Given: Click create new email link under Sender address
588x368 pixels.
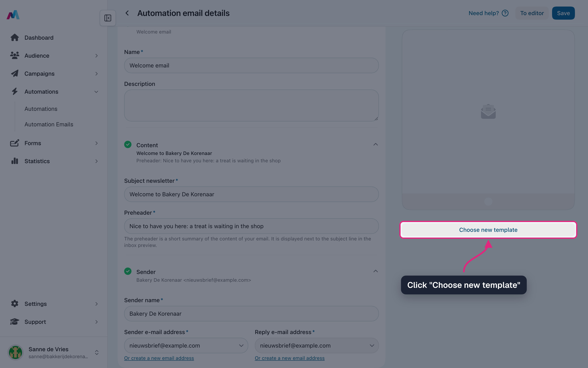Looking at the screenshot, I should click(159, 358).
